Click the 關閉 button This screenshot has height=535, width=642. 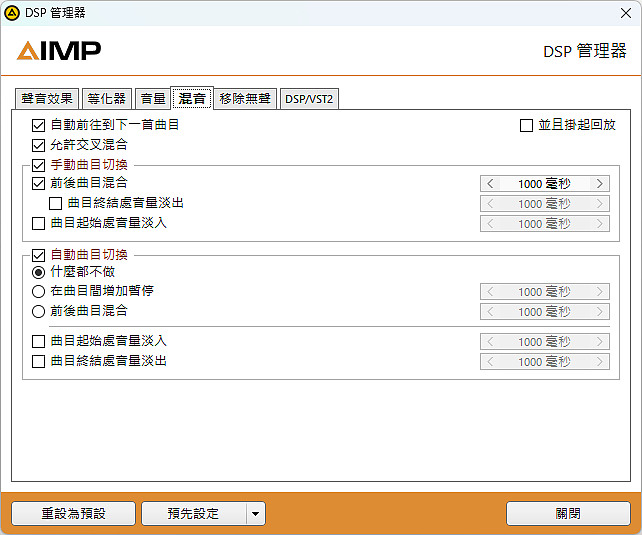pyautogui.click(x=568, y=513)
